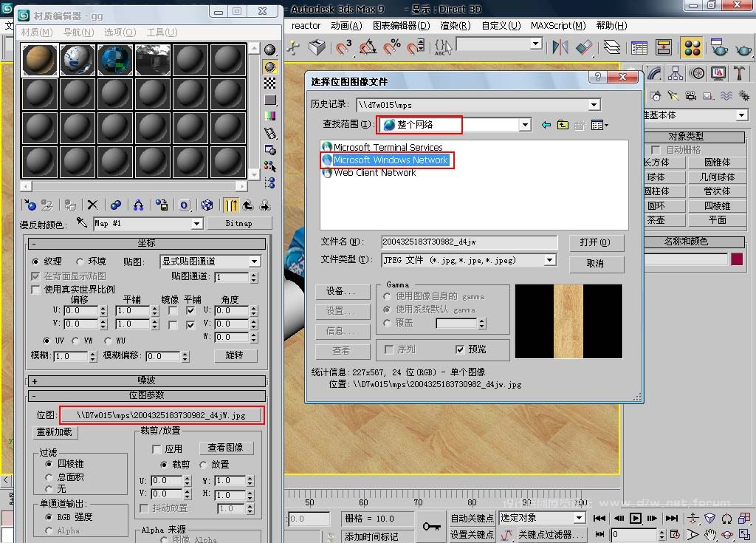The image size is (756, 543).
Task: Click Assign Material to Selection icon
Action: coord(70,205)
